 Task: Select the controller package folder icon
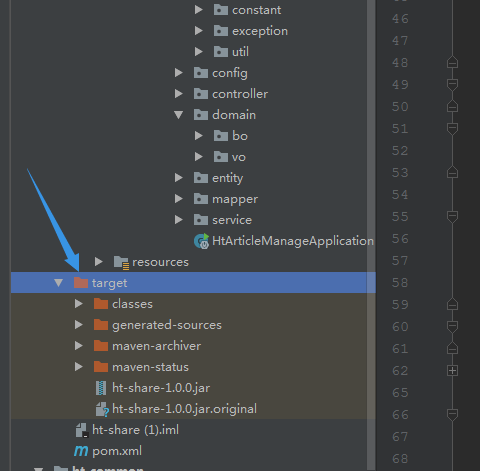coord(201,94)
